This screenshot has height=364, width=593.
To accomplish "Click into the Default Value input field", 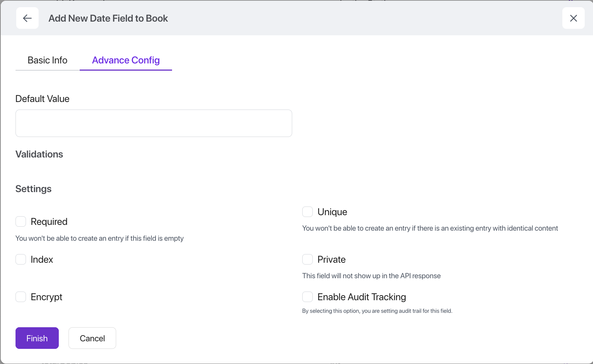I will coord(154,123).
